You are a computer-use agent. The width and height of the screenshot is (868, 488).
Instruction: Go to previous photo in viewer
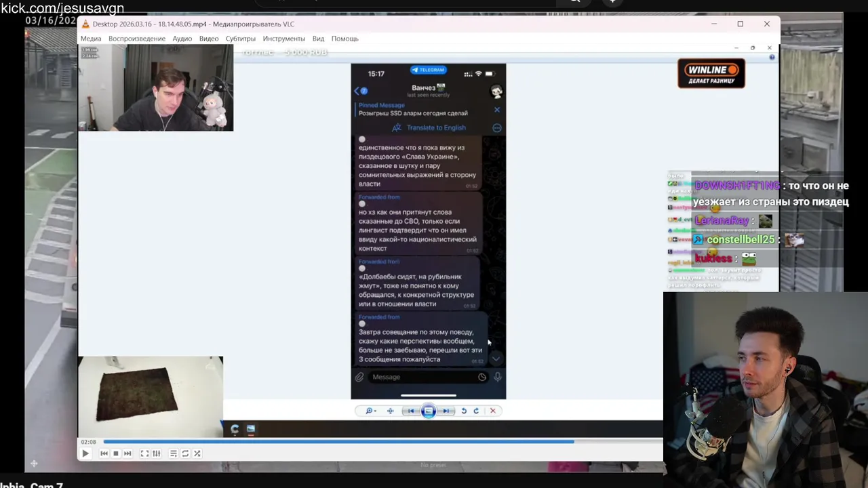coord(410,411)
